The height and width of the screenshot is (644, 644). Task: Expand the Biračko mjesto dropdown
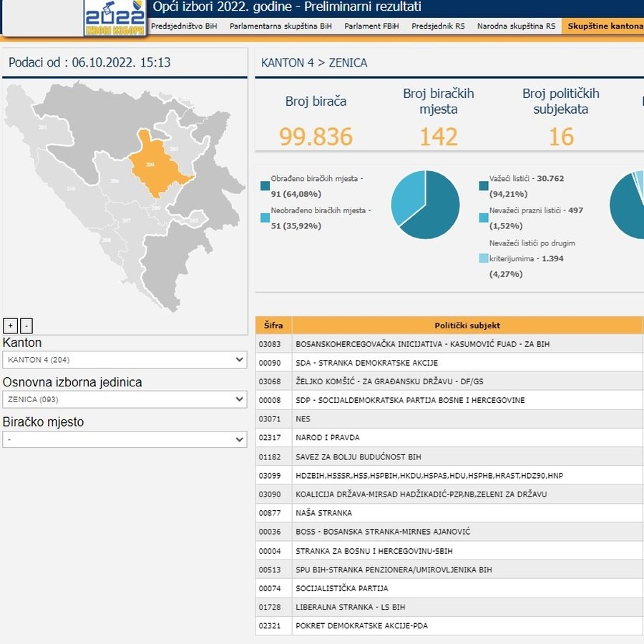point(125,439)
